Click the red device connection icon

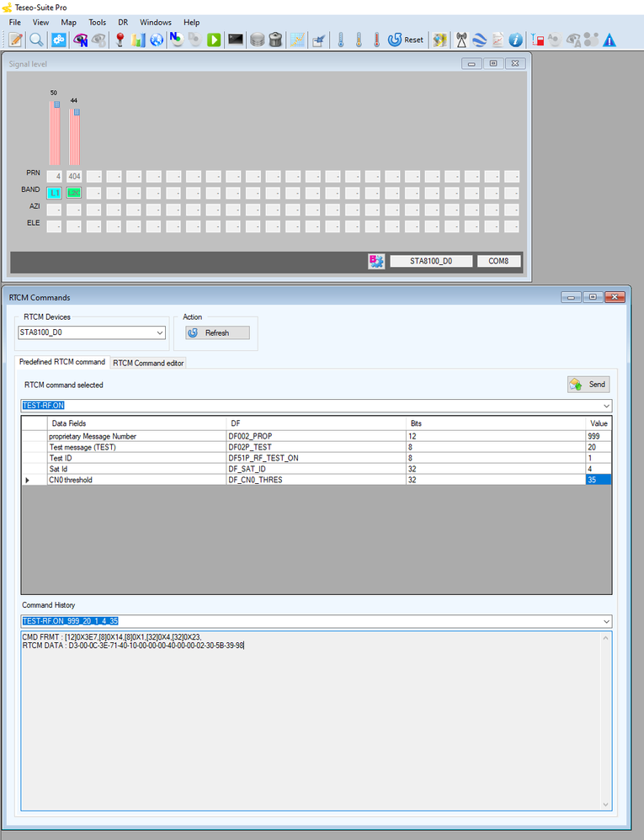click(538, 40)
